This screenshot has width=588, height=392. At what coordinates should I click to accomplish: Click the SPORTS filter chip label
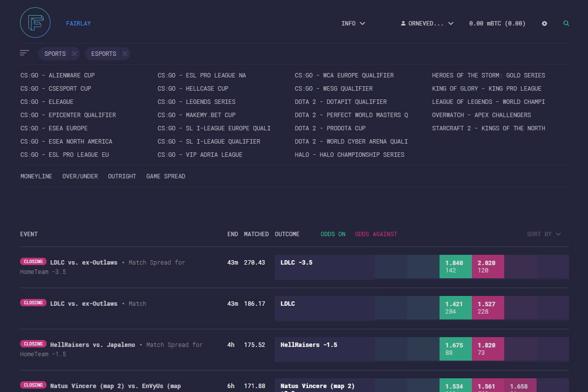click(x=55, y=54)
